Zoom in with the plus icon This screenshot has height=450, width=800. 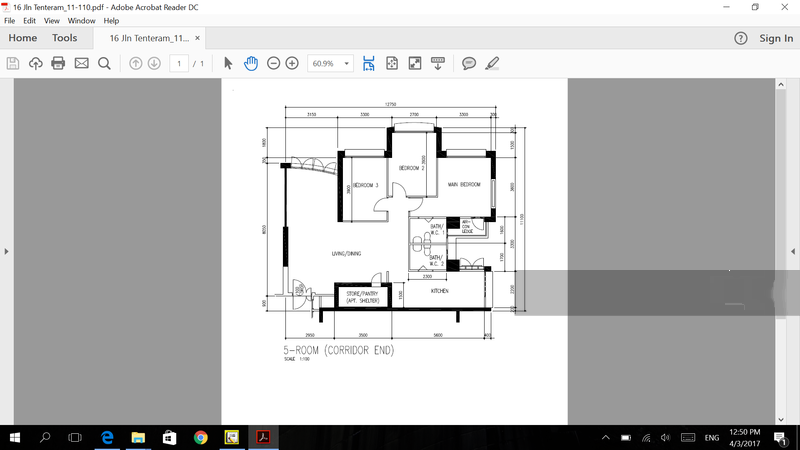[292, 63]
